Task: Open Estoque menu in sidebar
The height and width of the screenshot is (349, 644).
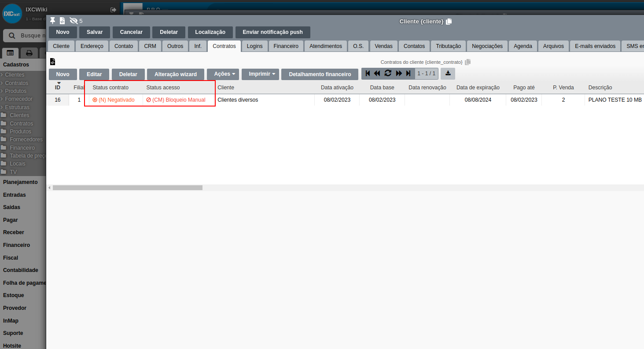Action: [x=14, y=295]
